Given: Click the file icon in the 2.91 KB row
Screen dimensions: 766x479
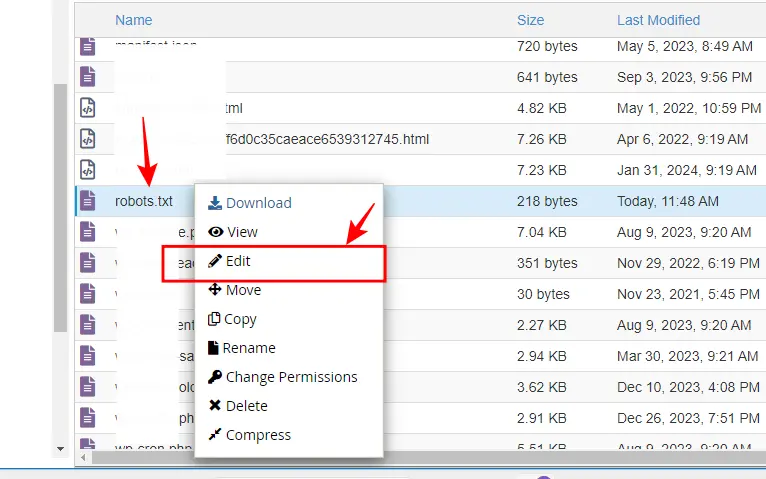Looking at the screenshot, I should [87, 418].
